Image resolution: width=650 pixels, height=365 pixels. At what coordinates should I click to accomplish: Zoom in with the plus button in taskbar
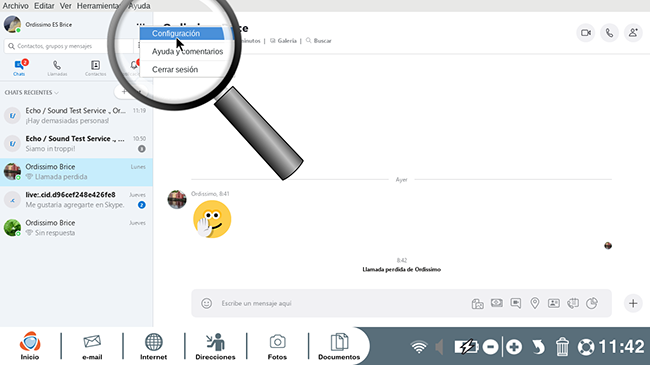click(x=514, y=347)
